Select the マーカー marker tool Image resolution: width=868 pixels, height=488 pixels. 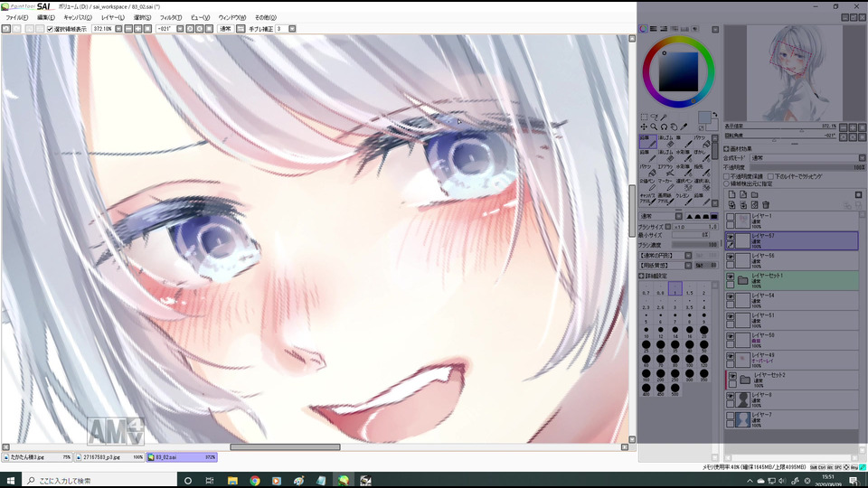click(x=666, y=184)
